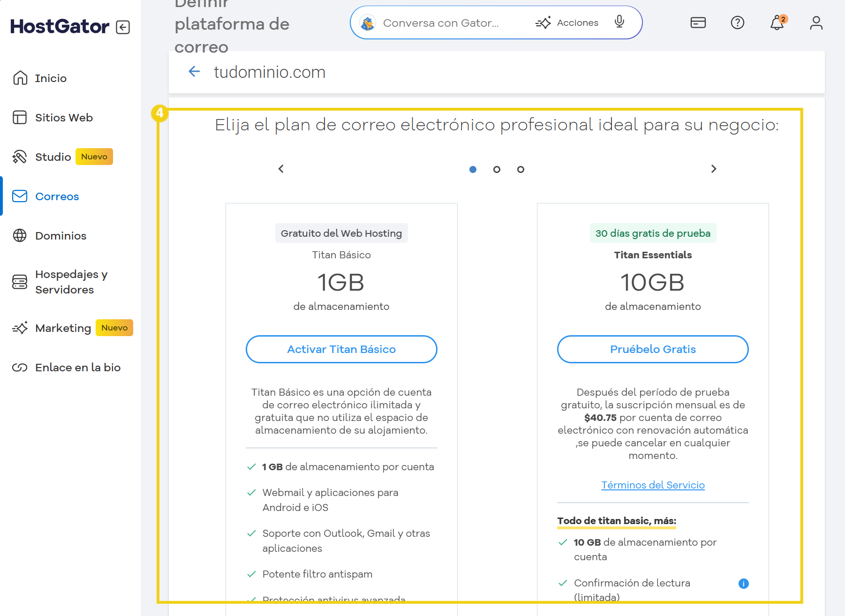845x616 pixels.
Task: Collapse the HostGator sidebar
Action: 123,27
